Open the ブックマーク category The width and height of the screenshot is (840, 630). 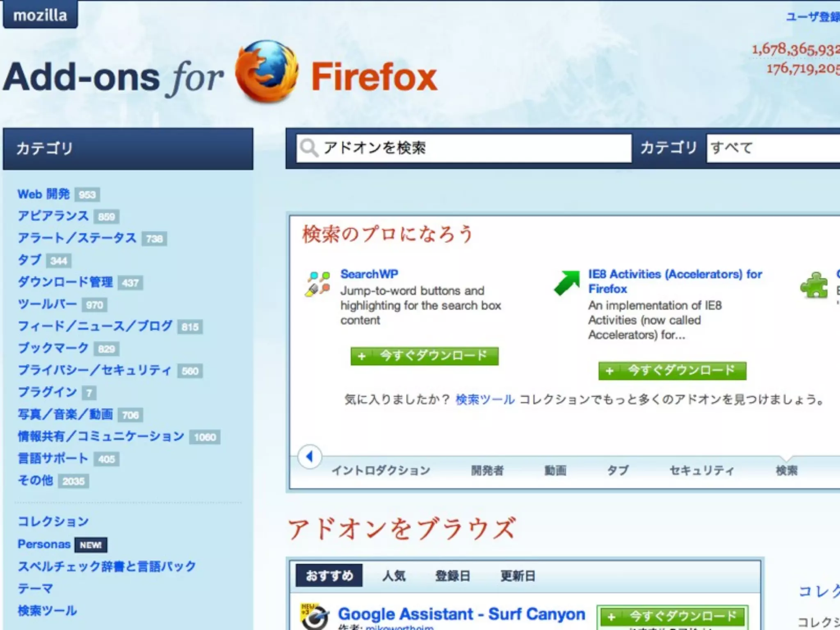click(x=53, y=348)
